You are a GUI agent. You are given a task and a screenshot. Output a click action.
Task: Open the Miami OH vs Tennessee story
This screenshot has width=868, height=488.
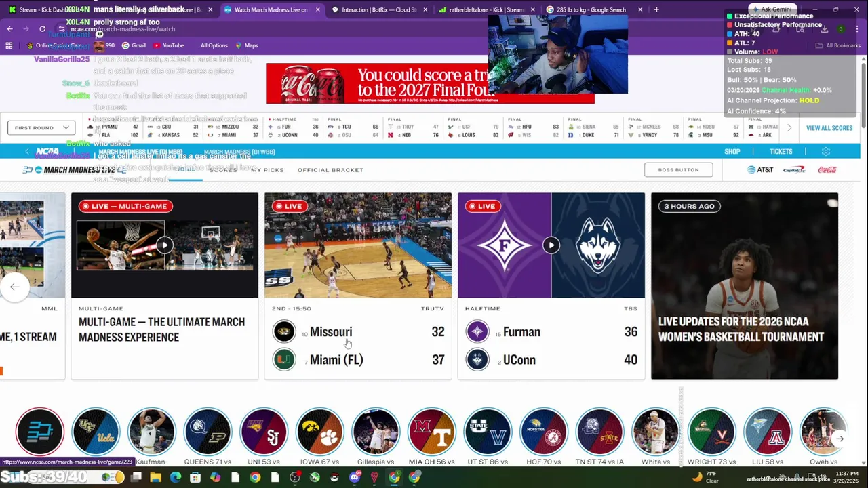click(x=431, y=432)
